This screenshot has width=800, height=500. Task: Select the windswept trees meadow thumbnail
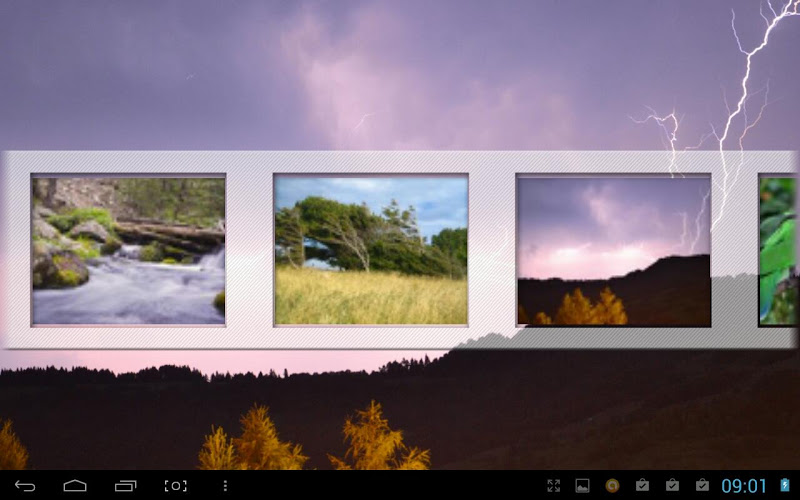click(x=371, y=250)
